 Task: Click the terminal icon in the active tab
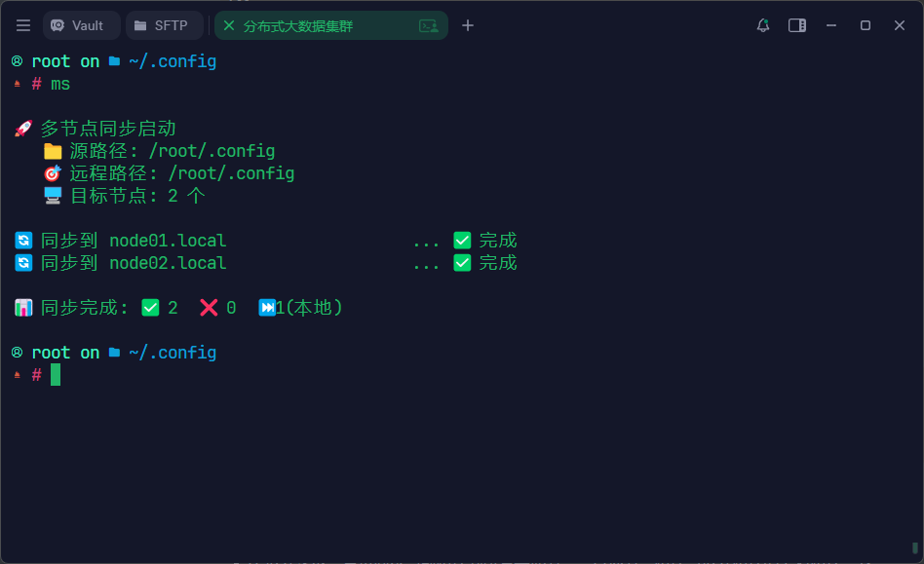(x=428, y=25)
